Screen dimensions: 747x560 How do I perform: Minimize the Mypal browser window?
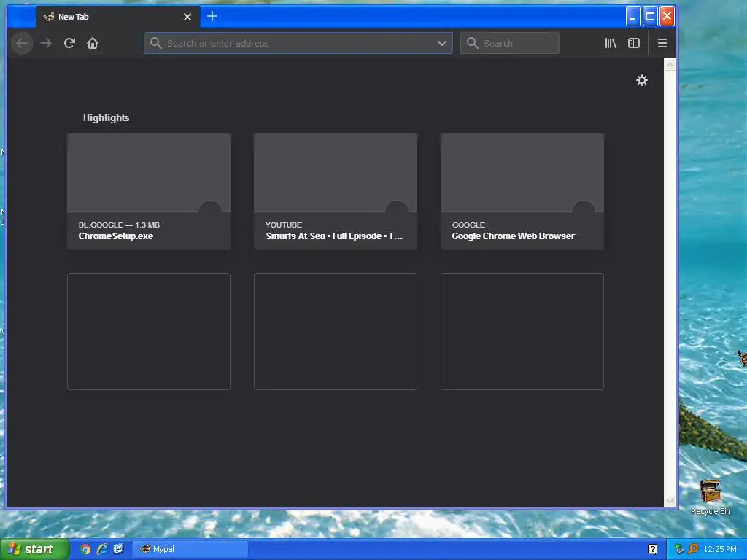point(632,16)
